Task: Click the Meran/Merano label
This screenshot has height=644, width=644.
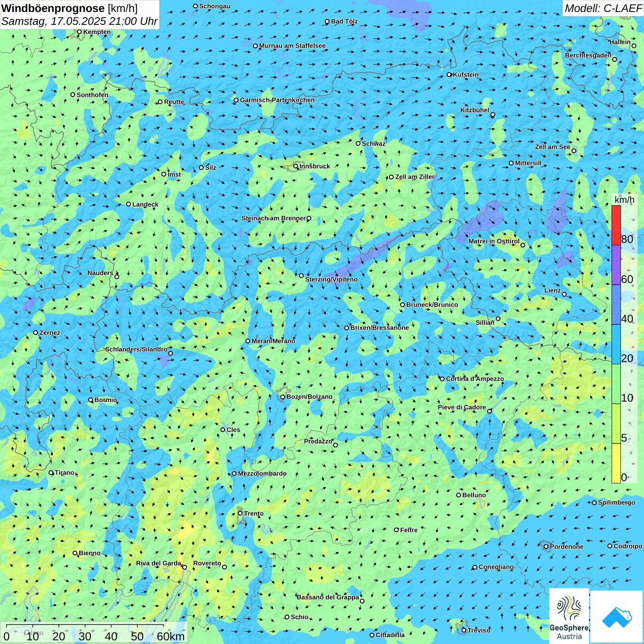Action: point(273,341)
